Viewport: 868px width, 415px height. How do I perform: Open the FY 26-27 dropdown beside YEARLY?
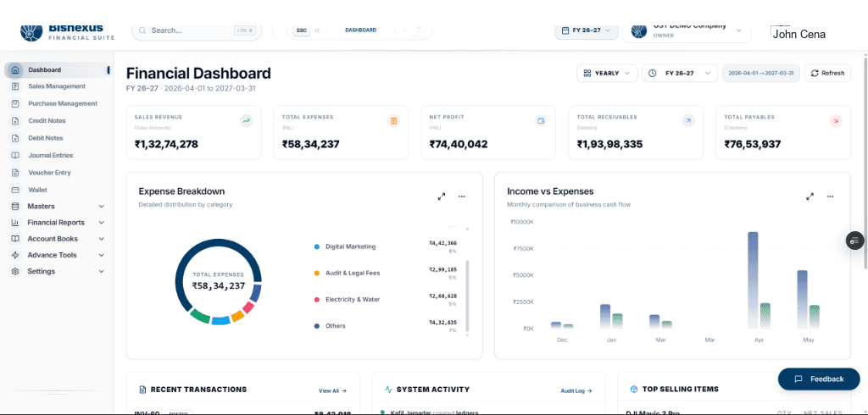point(680,73)
